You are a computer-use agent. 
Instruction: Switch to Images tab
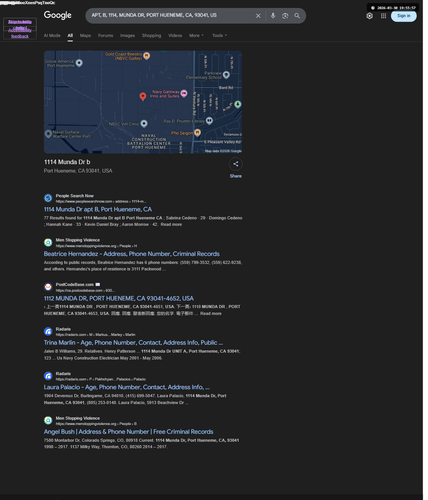coord(128,35)
